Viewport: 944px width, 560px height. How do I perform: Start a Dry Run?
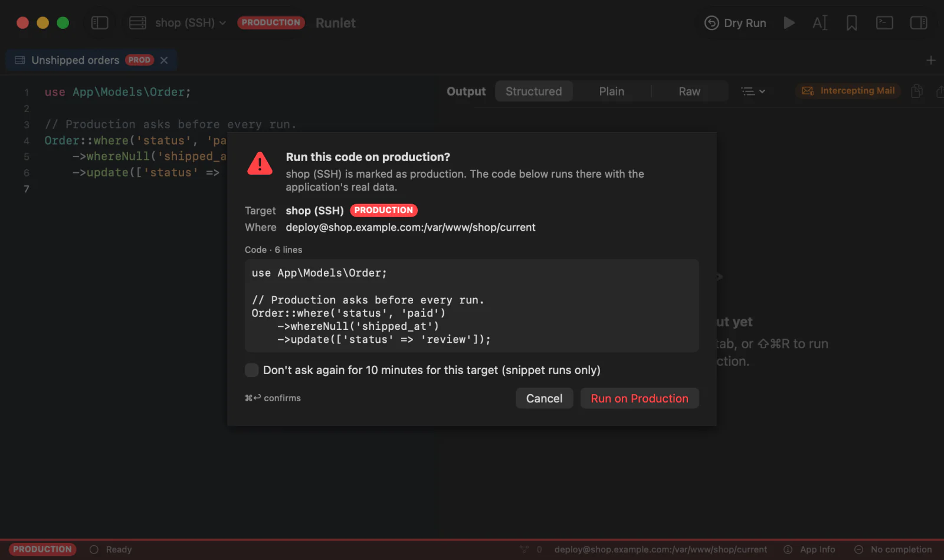pos(735,23)
